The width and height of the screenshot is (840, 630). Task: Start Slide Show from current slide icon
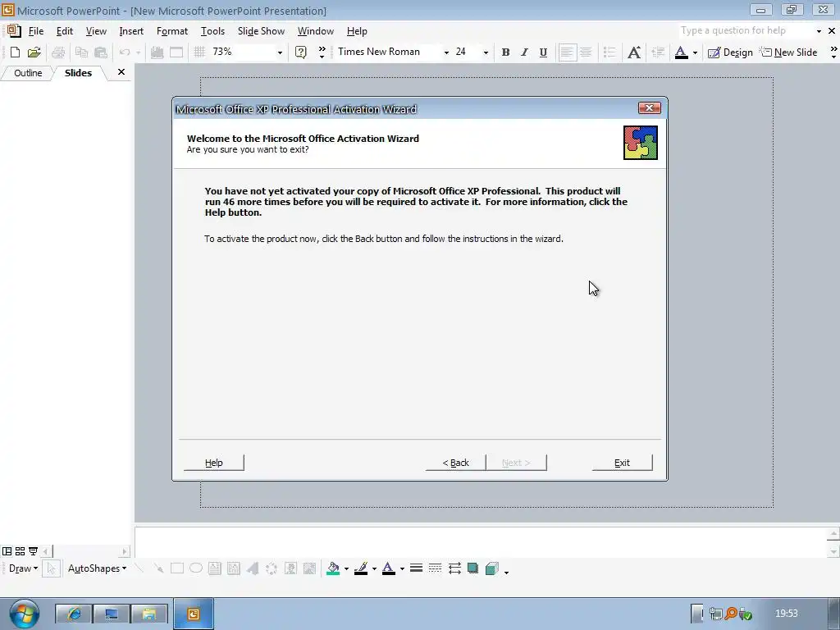point(33,550)
